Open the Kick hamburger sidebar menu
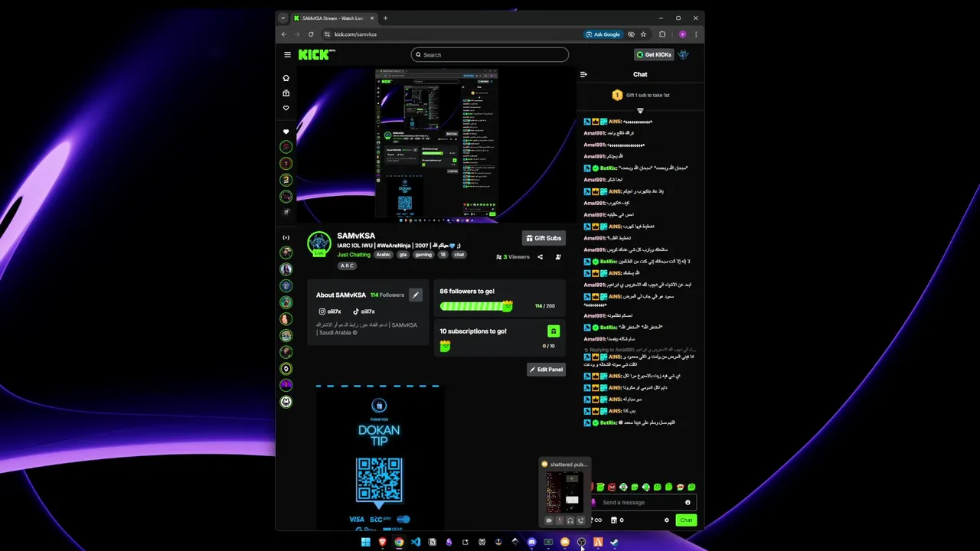 (287, 54)
